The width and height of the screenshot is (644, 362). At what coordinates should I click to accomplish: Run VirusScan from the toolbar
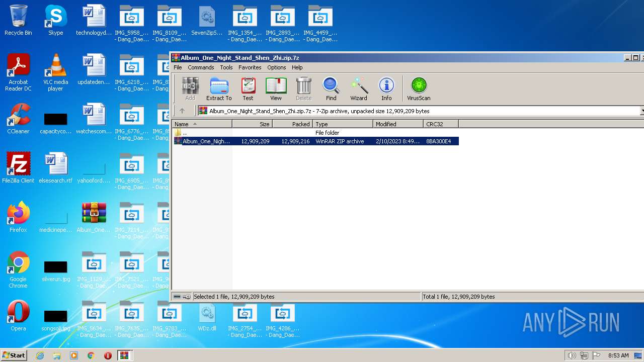click(x=419, y=89)
